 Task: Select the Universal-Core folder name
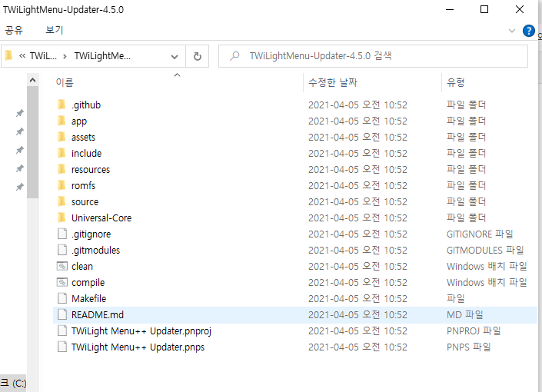pos(101,218)
